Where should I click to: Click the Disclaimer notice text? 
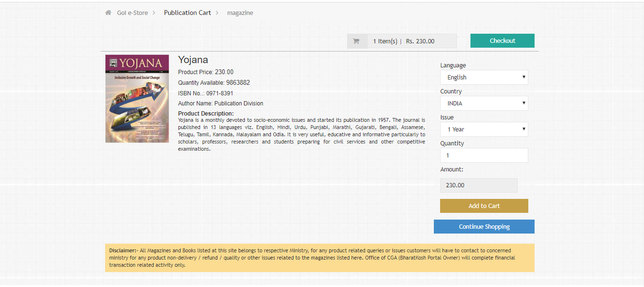point(320,258)
